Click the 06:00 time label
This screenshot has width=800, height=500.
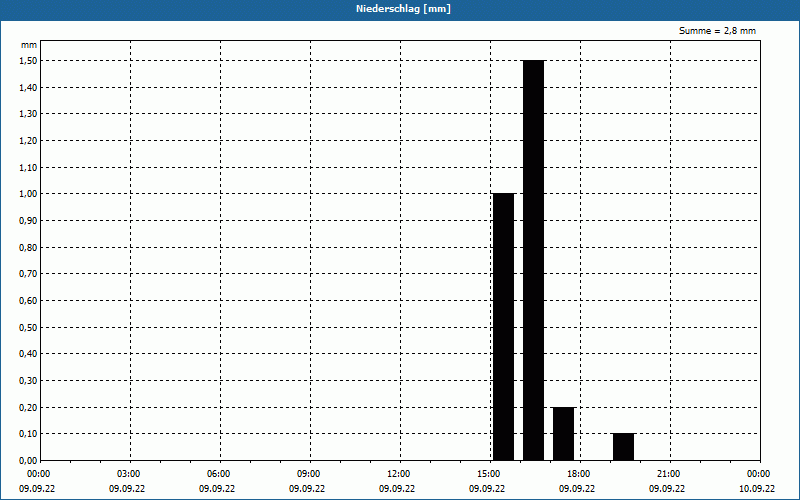pos(218,474)
